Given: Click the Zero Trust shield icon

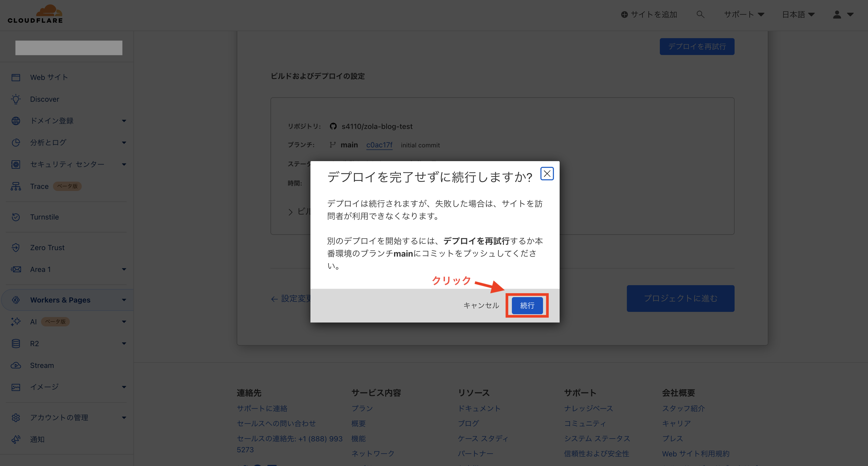Looking at the screenshot, I should coord(16,248).
